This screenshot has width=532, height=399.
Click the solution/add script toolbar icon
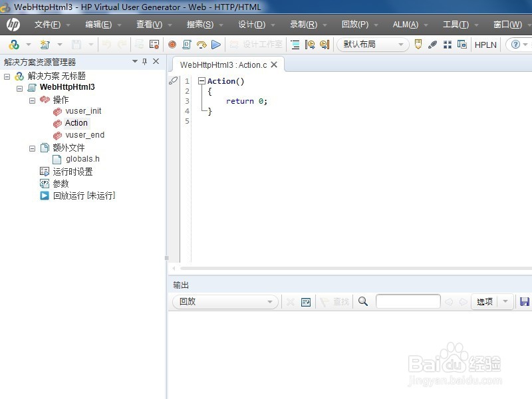click(14, 45)
